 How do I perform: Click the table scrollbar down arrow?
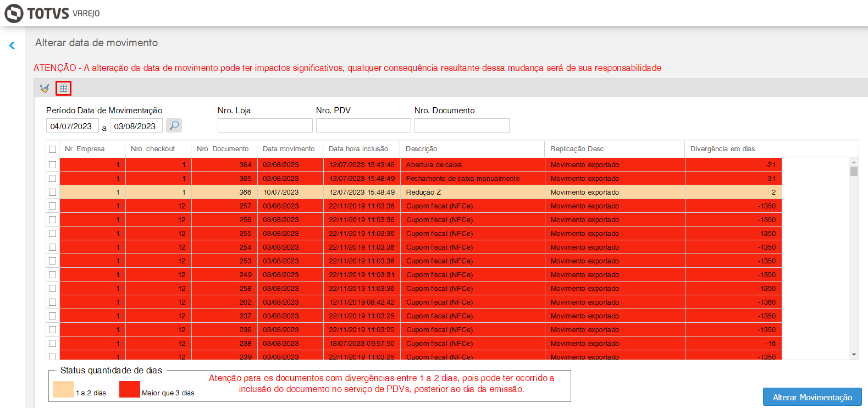coord(854,355)
